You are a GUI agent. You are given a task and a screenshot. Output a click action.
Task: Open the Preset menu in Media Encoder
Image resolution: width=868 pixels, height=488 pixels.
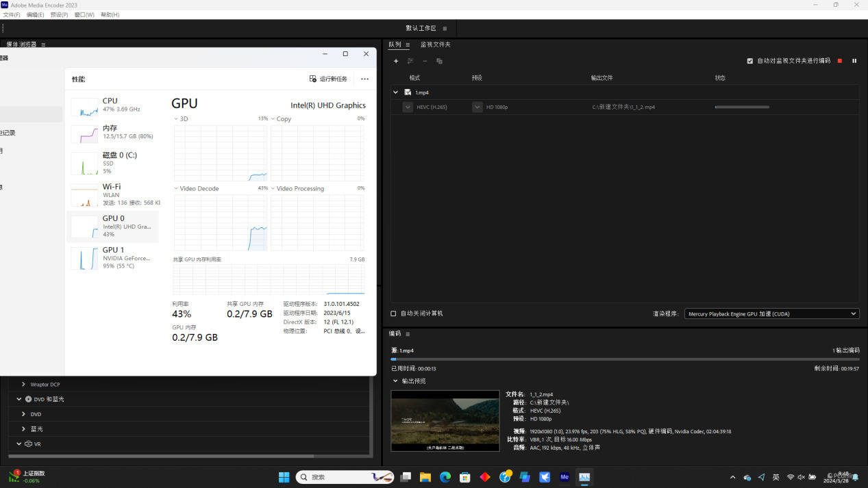(x=60, y=14)
